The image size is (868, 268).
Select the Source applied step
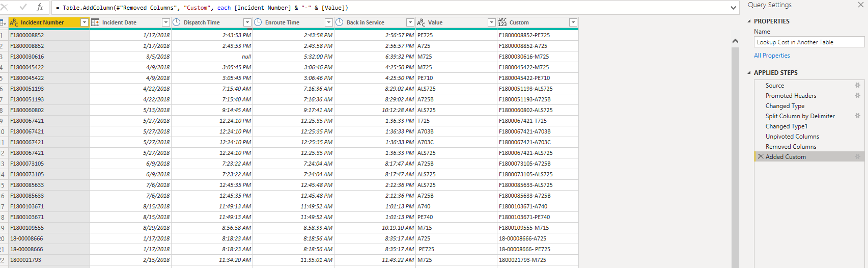click(808, 86)
